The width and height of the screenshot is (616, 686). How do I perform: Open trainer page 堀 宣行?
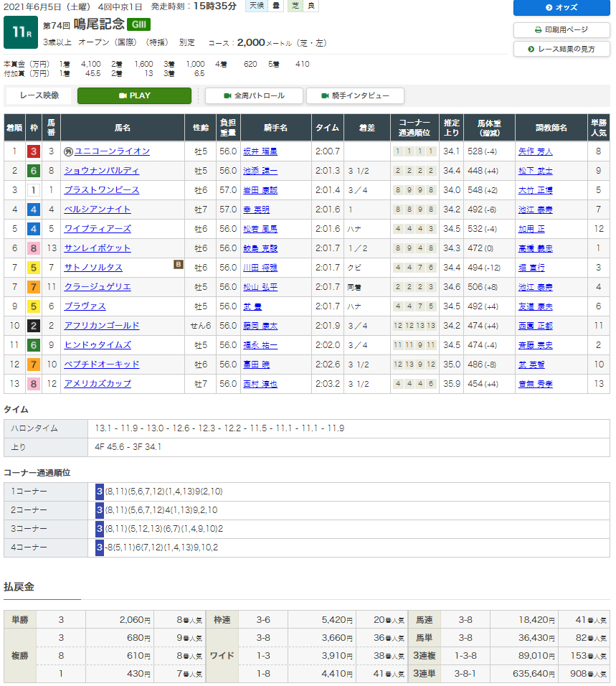pos(531,268)
